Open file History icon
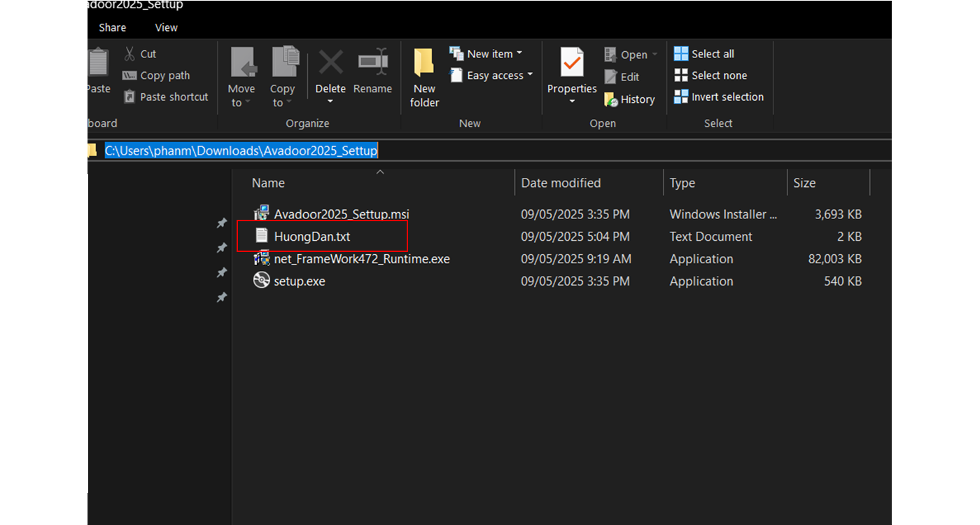 click(610, 99)
